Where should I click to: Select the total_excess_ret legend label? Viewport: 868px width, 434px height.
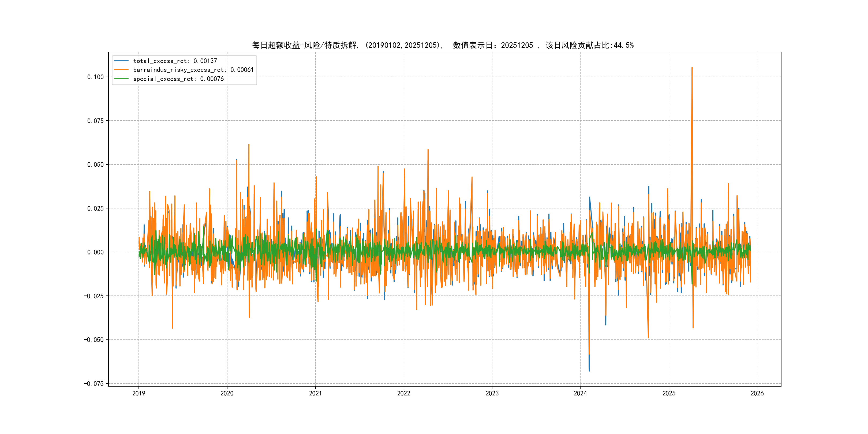click(x=175, y=61)
